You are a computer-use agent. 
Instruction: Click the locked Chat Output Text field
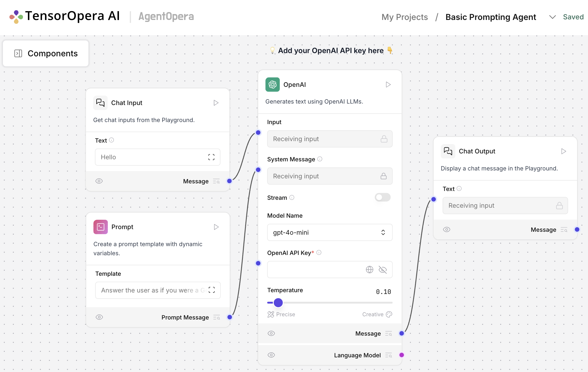pyautogui.click(x=505, y=205)
